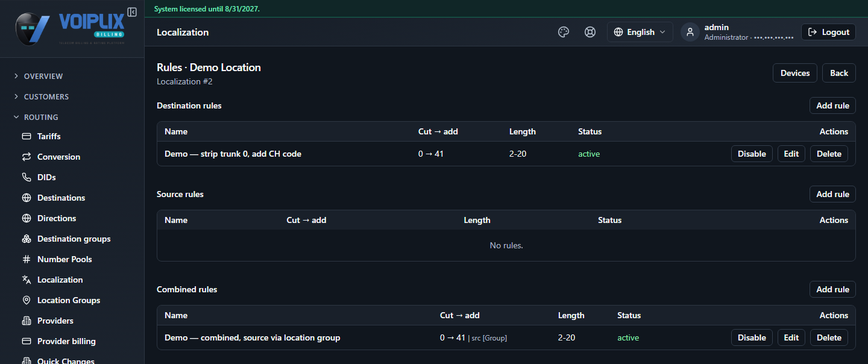Delete the strip trunk 0 destination rule
The image size is (868, 364).
(829, 154)
